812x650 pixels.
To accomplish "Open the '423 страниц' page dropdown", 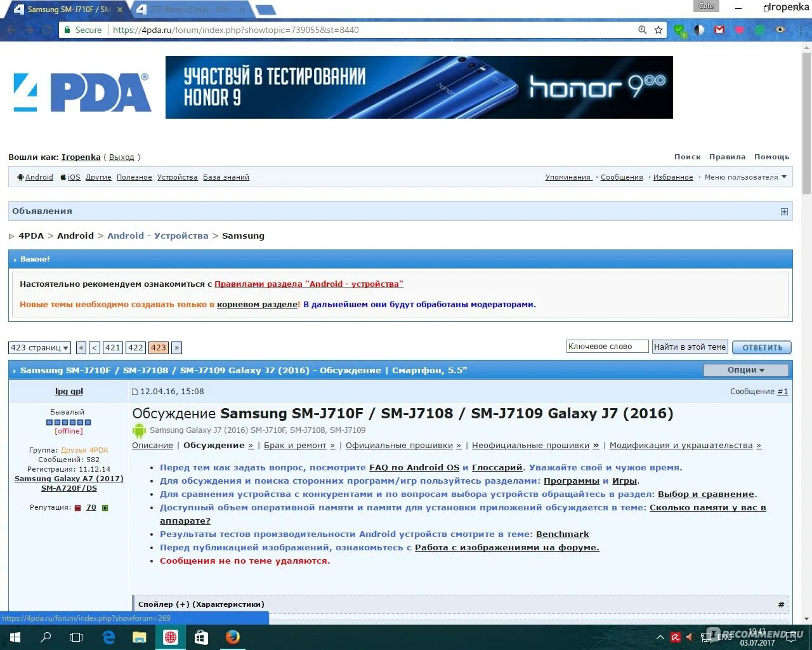I will [39, 348].
